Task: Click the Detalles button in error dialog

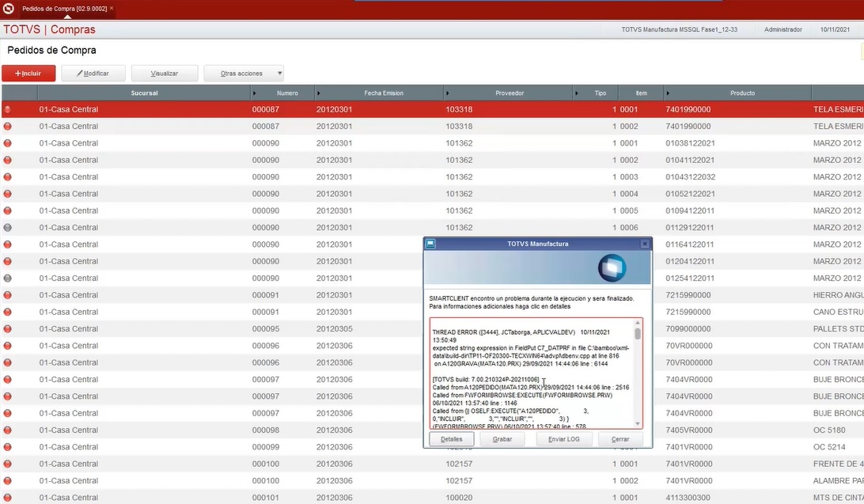Action: (x=451, y=439)
